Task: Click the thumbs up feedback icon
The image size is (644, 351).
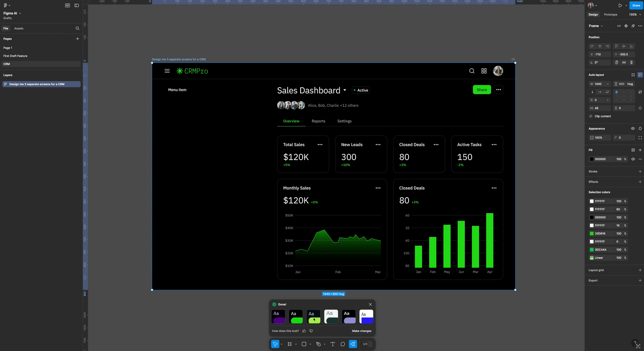Action: 304,331
